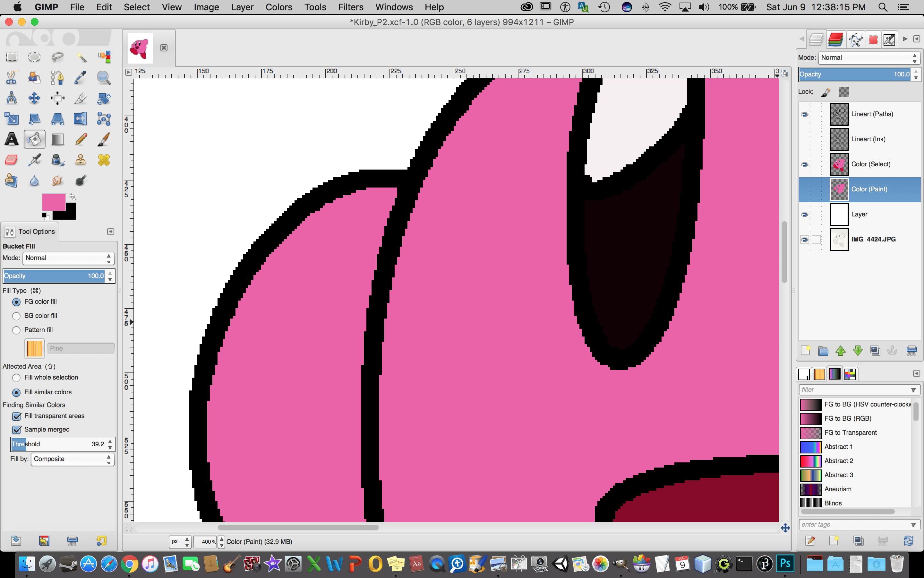Viewport: 924px width, 578px height.
Task: Hide the Color (Select) layer
Action: 805,164
